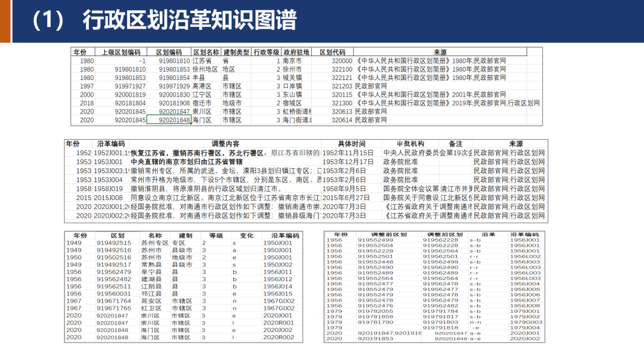Select the date 1952年11月15日
This screenshot has width=644, height=363.
[x=348, y=153]
